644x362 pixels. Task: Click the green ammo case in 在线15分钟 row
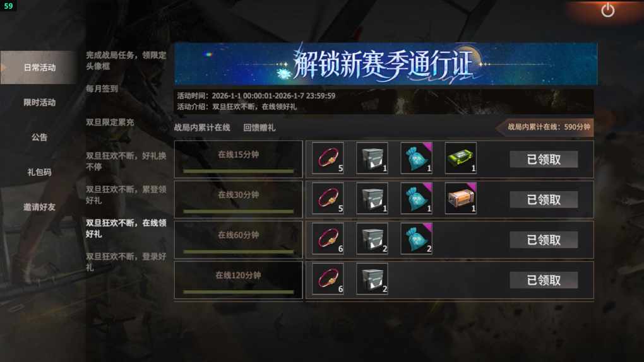point(461,158)
